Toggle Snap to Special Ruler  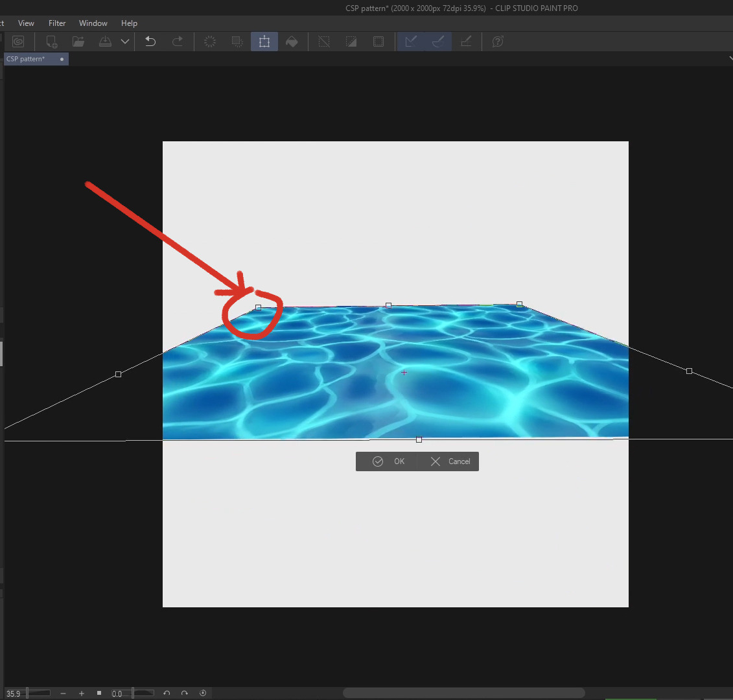pos(438,41)
